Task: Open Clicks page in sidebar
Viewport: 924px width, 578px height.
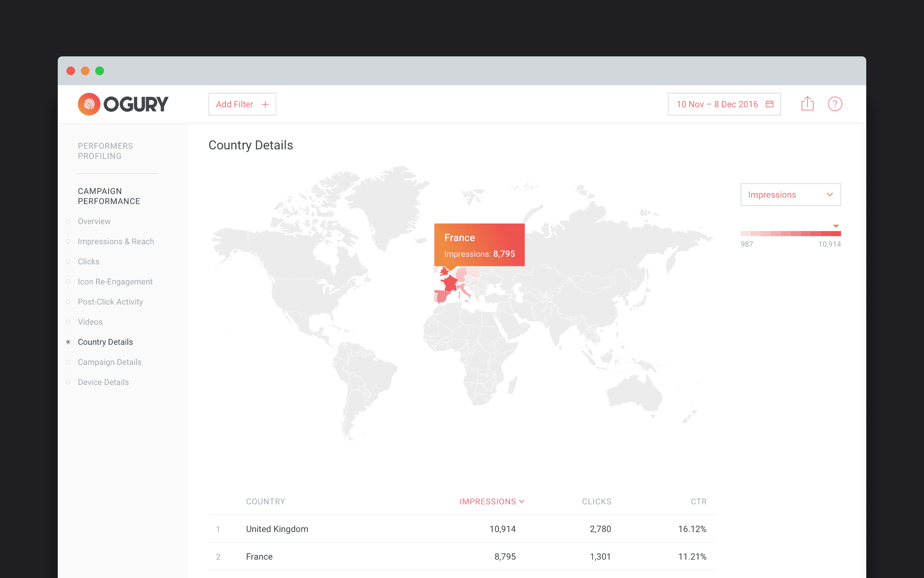Action: pyautogui.click(x=88, y=262)
